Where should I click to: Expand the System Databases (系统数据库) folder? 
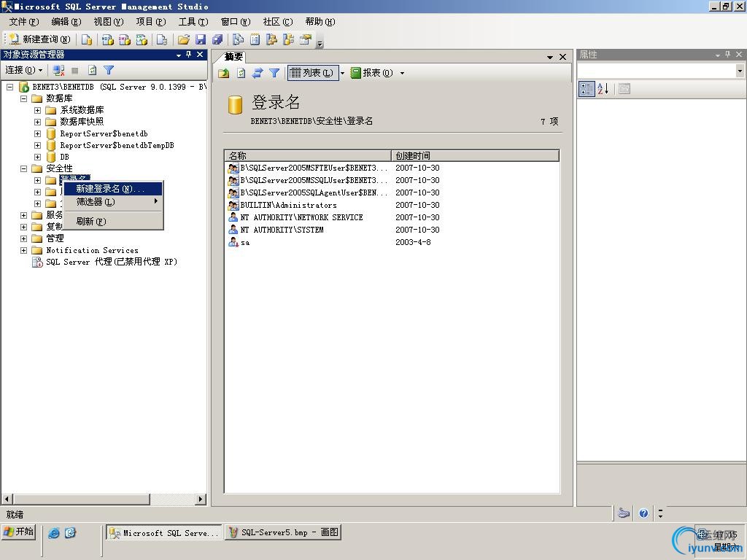(x=37, y=110)
